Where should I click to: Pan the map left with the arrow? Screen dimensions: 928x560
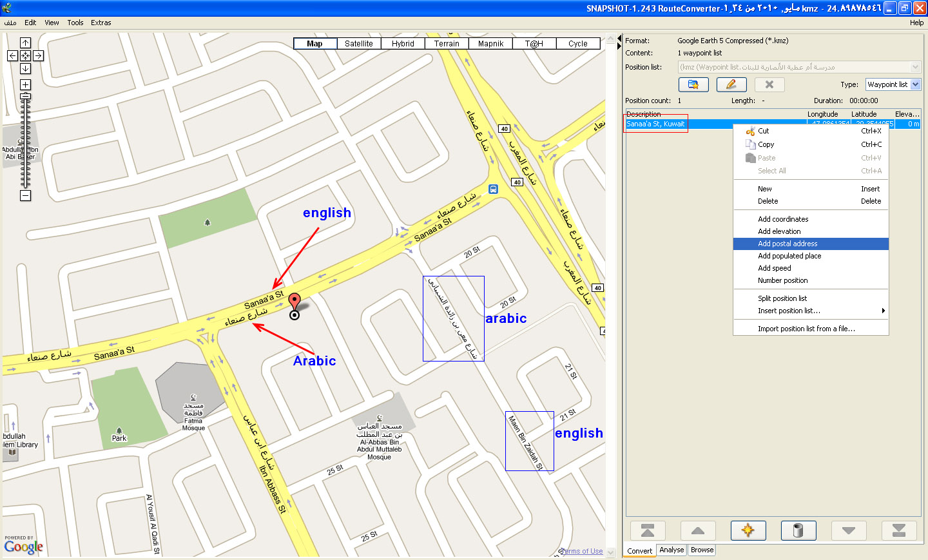[12, 56]
